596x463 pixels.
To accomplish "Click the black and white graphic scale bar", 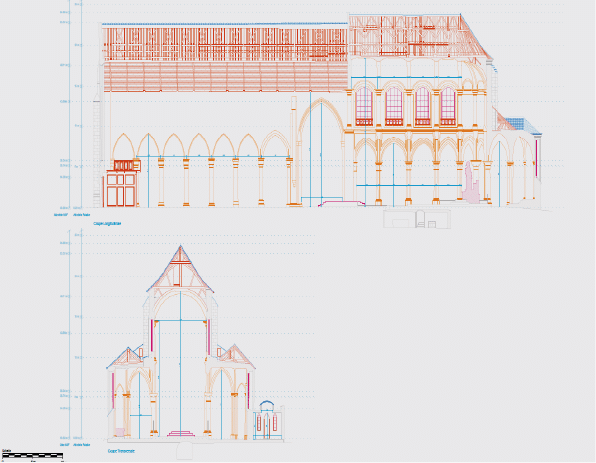I will coord(32,455).
